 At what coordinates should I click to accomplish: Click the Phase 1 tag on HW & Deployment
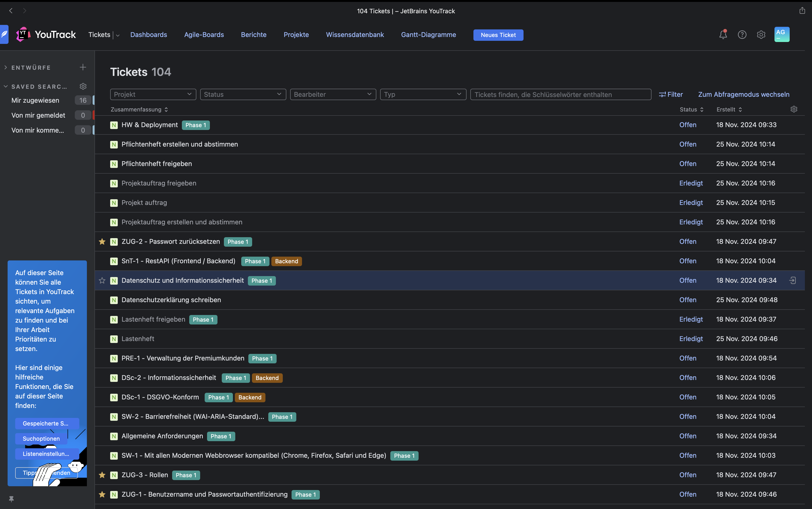click(x=195, y=125)
